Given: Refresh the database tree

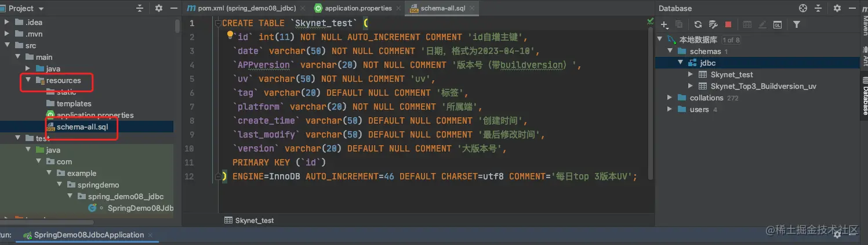Looking at the screenshot, I should pyautogui.click(x=698, y=24).
